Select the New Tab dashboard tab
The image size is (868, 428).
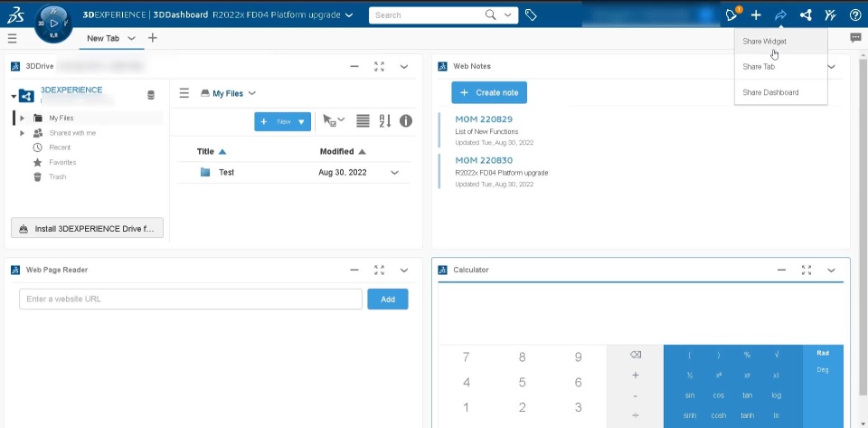pos(103,38)
